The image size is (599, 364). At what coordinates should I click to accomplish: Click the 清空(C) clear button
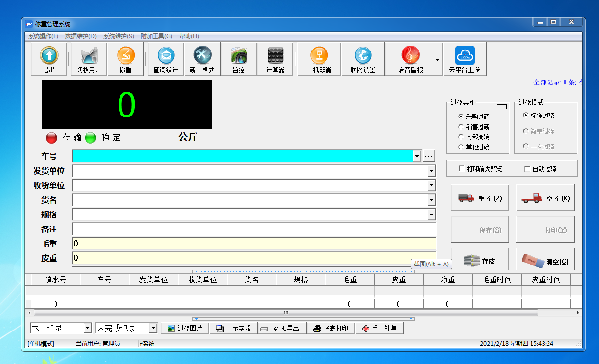pos(545,261)
